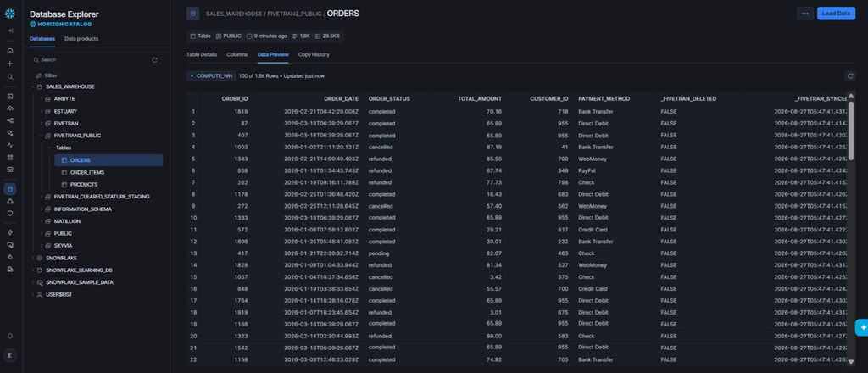The height and width of the screenshot is (373, 868).
Task: Click SALES_WAREHOUSE in the breadcrumb
Action: [x=232, y=14]
